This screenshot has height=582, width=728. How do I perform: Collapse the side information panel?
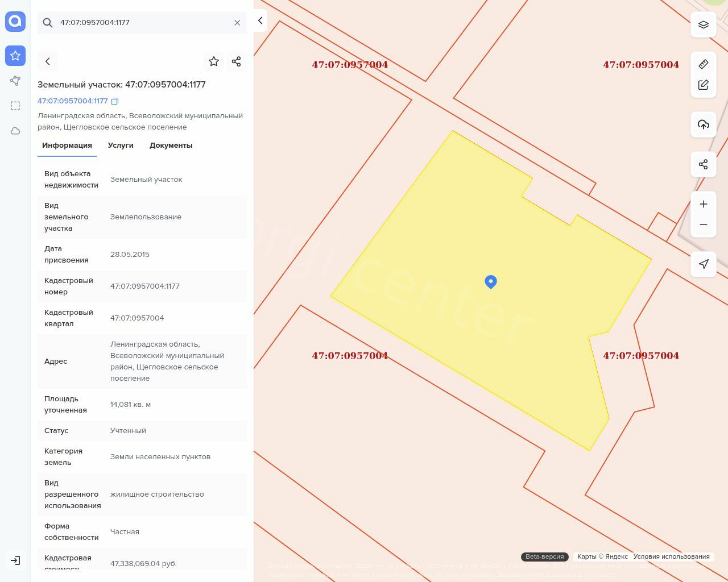coord(260,20)
